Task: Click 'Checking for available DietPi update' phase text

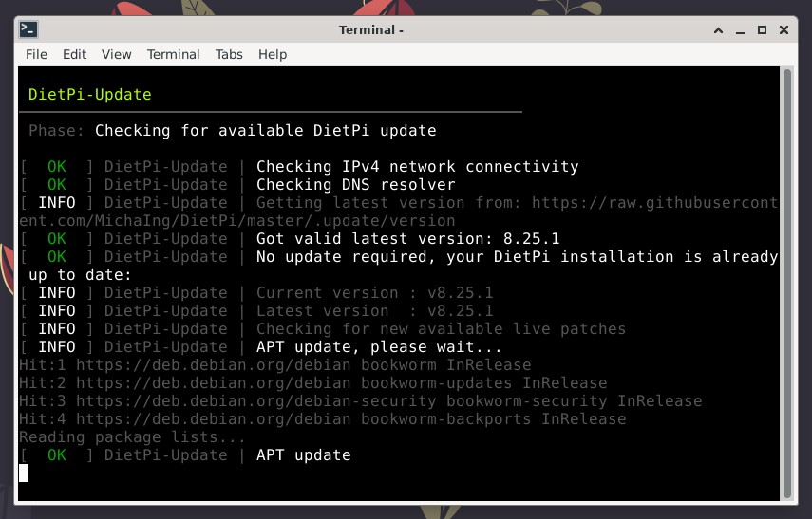Action: tap(266, 130)
